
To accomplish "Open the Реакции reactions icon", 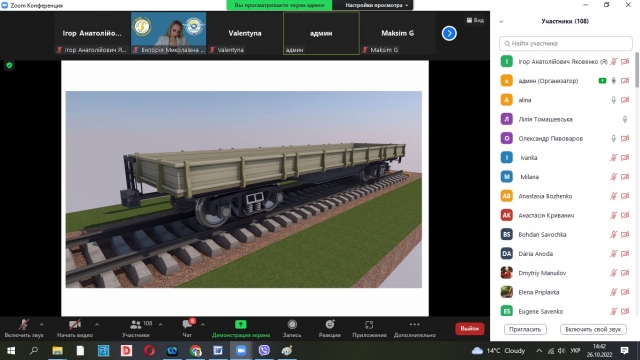I will point(330,324).
